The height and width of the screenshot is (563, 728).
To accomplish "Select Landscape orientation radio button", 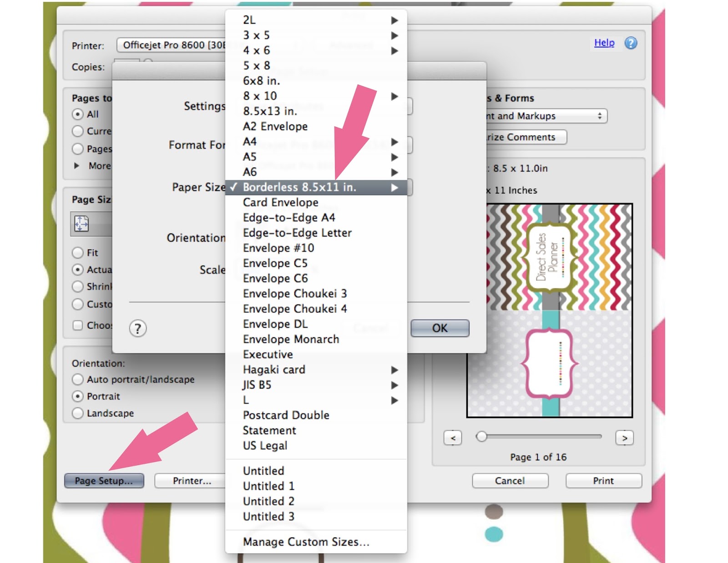I will click(x=78, y=413).
